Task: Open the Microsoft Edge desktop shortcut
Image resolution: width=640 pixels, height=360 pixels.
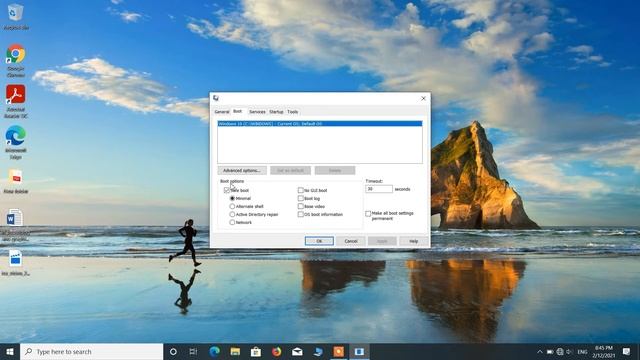Action: click(x=16, y=142)
